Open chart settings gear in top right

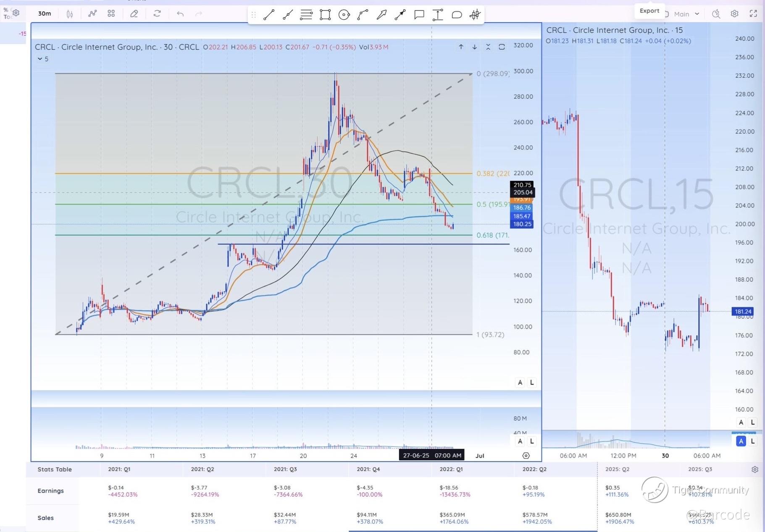click(735, 14)
